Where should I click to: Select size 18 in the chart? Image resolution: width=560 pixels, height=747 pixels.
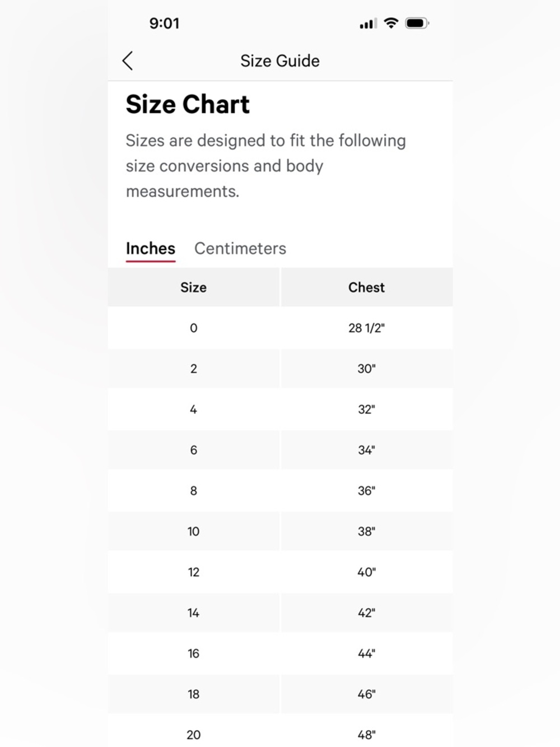(280, 694)
